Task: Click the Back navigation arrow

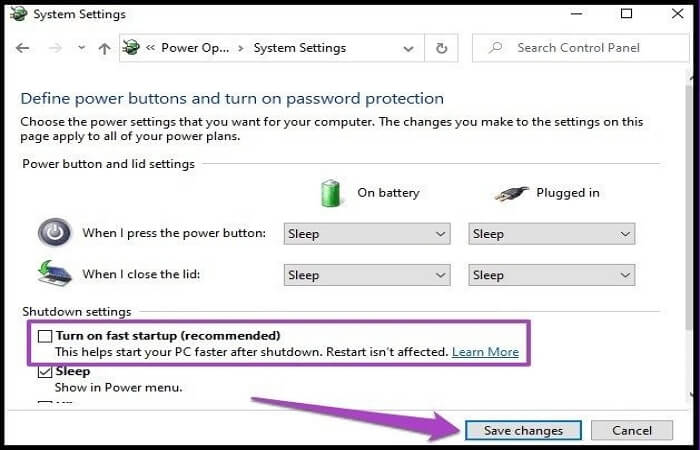Action: pos(23,48)
